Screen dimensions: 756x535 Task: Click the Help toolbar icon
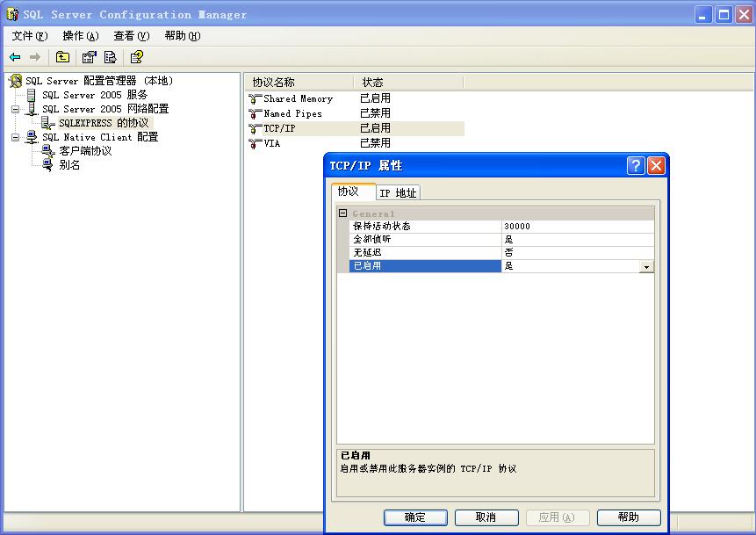click(137, 57)
